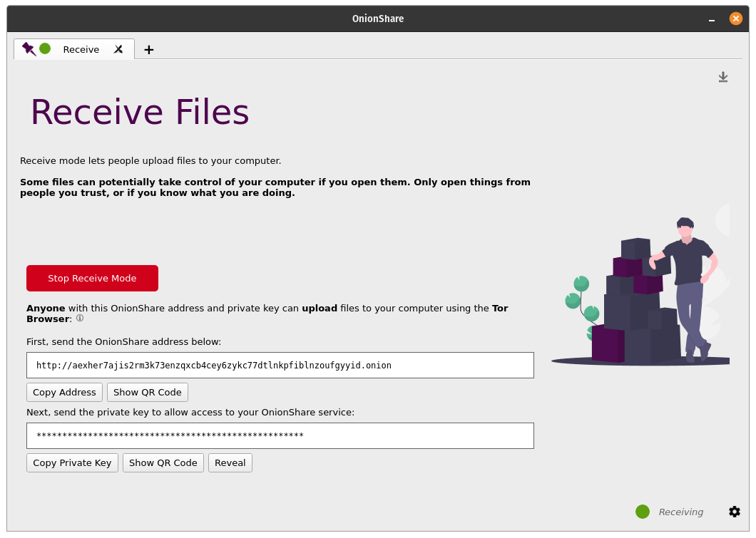The image size is (756, 538).
Task: Click the green status dot in Receive tab
Action: [x=45, y=48]
